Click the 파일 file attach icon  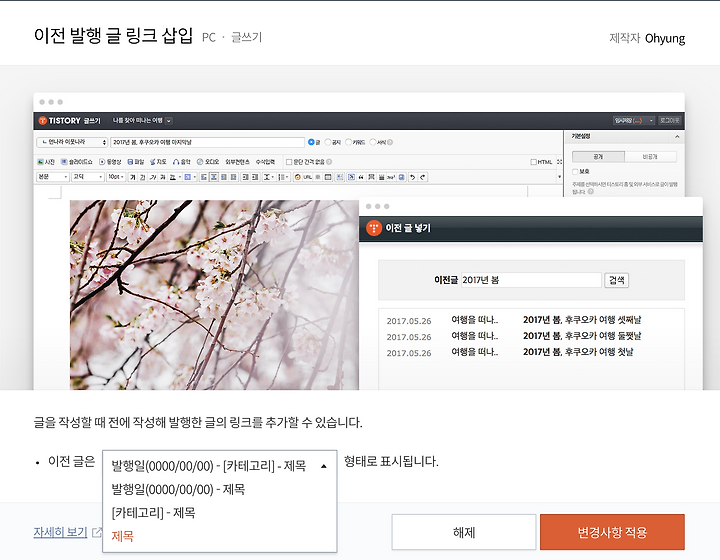130,162
